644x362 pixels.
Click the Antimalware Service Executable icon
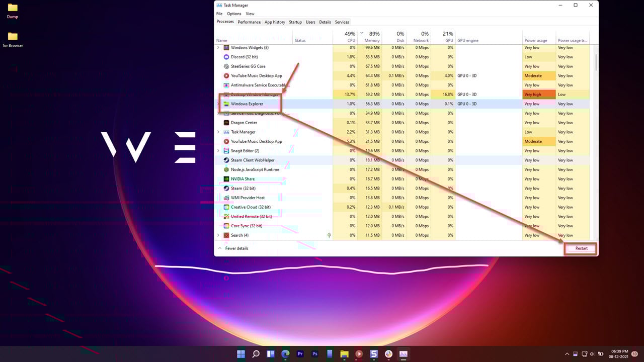pyautogui.click(x=226, y=85)
